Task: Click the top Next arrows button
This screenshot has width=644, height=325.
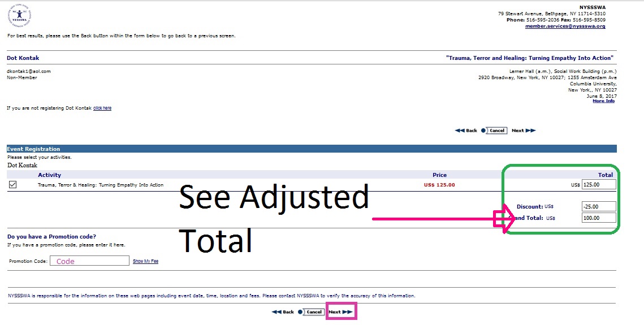Action: [x=524, y=131]
